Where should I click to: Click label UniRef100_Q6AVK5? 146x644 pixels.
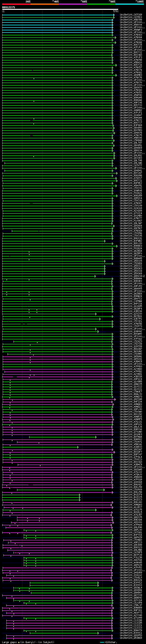[131, 289]
